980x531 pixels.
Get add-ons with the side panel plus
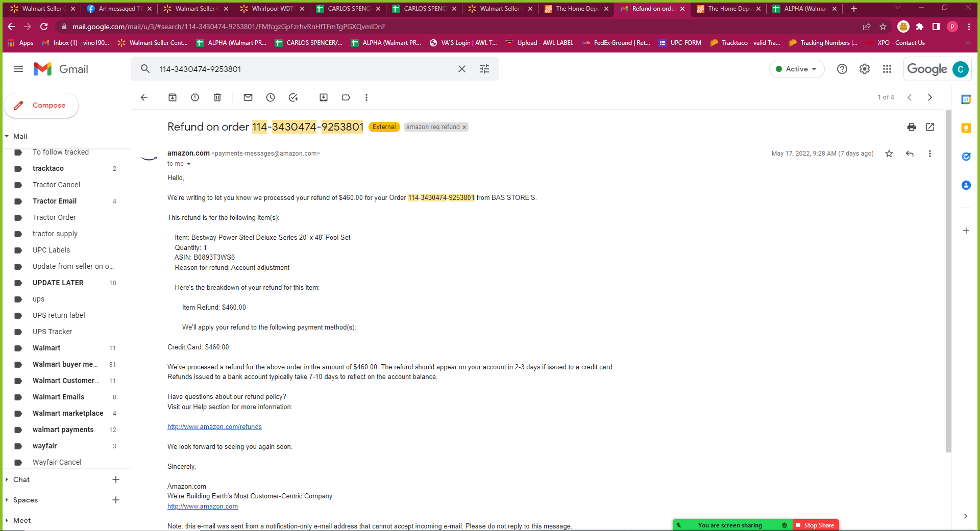point(966,231)
